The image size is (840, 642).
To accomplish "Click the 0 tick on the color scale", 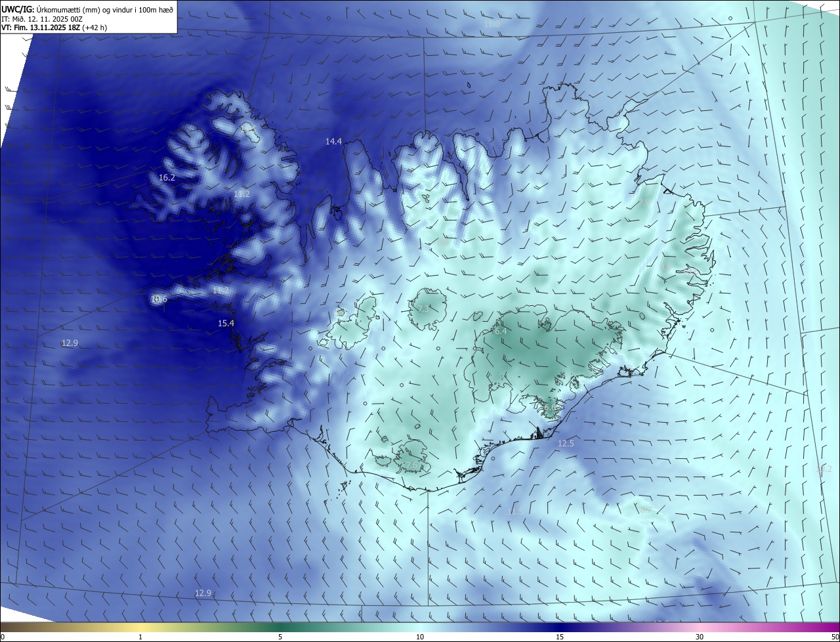I will point(3,637).
